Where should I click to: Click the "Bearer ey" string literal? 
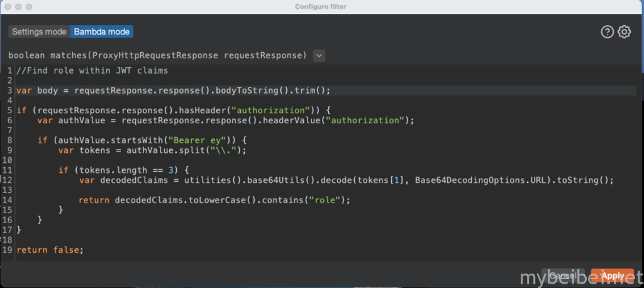209,140
